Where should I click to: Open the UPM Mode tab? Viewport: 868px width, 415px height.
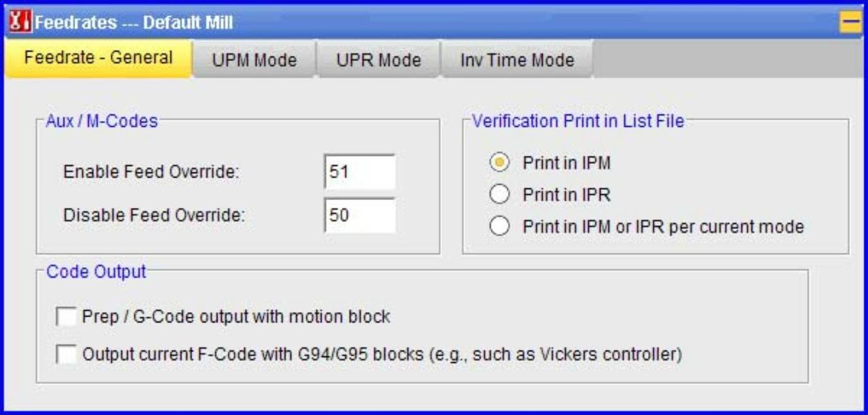click(254, 60)
